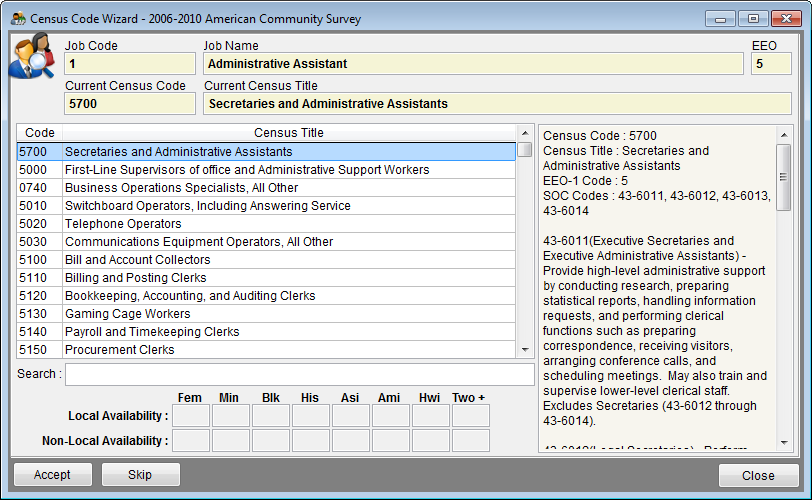Sort by the Code column header
Image resolution: width=812 pixels, height=500 pixels.
pyautogui.click(x=40, y=133)
